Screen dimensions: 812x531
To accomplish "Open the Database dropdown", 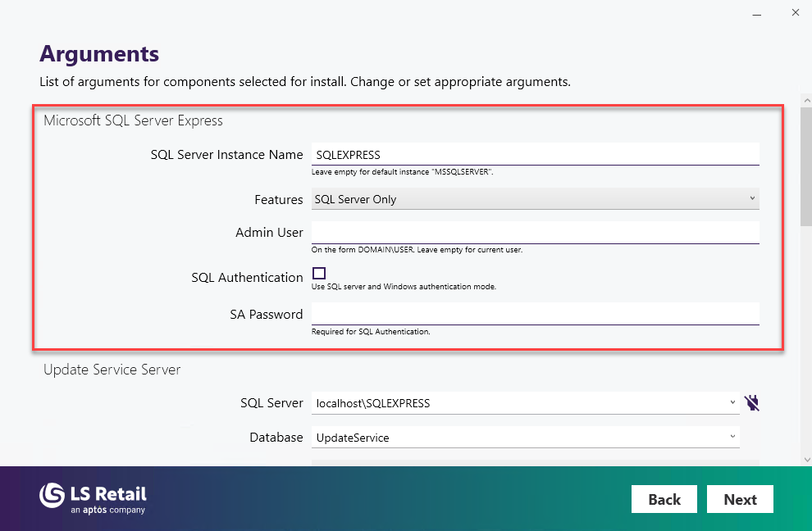I will click(732, 437).
